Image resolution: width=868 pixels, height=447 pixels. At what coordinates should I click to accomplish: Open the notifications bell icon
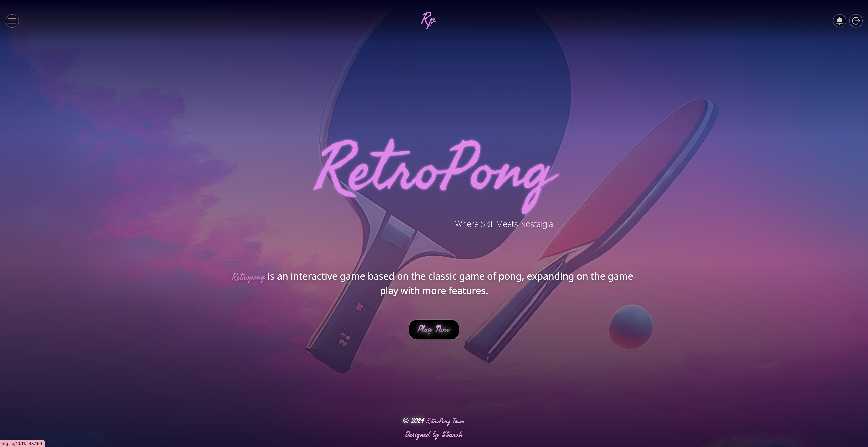tap(839, 21)
